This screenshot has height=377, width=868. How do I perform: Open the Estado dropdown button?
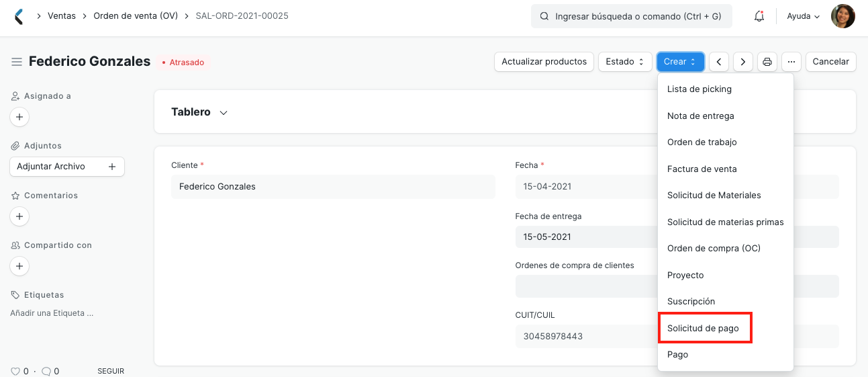tap(625, 62)
